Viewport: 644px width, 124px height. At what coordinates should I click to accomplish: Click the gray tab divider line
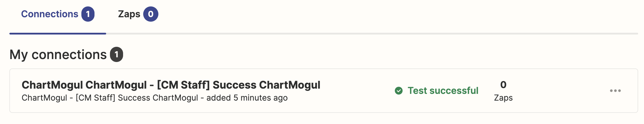click(x=372, y=34)
